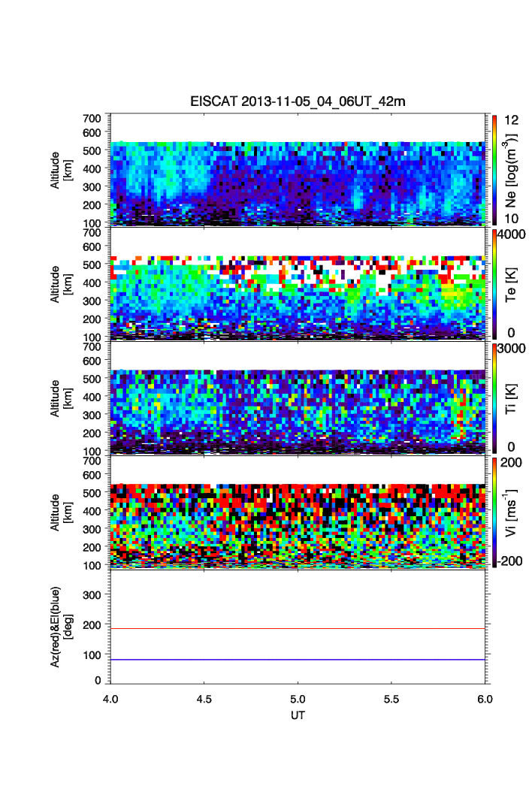Click the "Vi [ms-1]" color bar label
Viewport: 532px width, 798px height.
(x=510, y=513)
